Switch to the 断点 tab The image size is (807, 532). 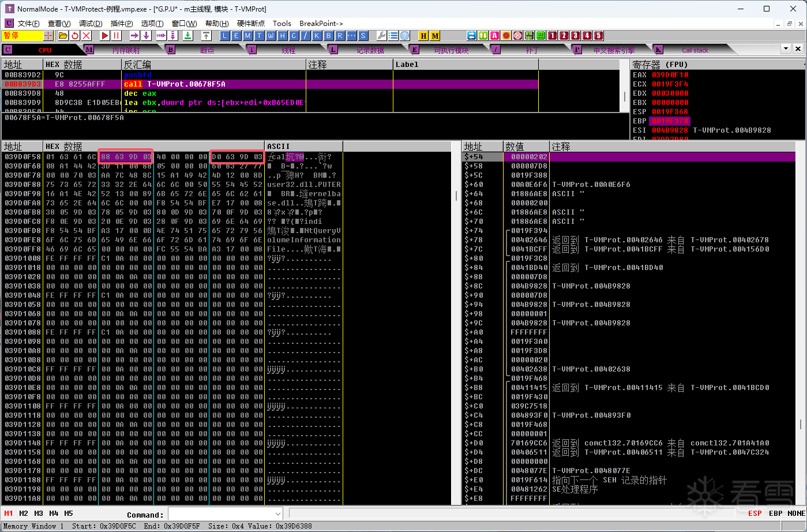coord(207,50)
